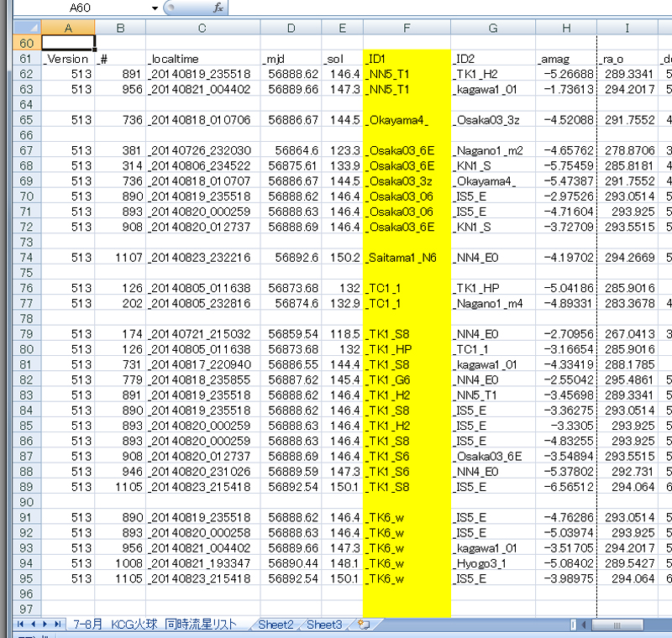Select the cell containing _Saitama1_N6
This screenshot has height=638, width=672.
coord(407,258)
